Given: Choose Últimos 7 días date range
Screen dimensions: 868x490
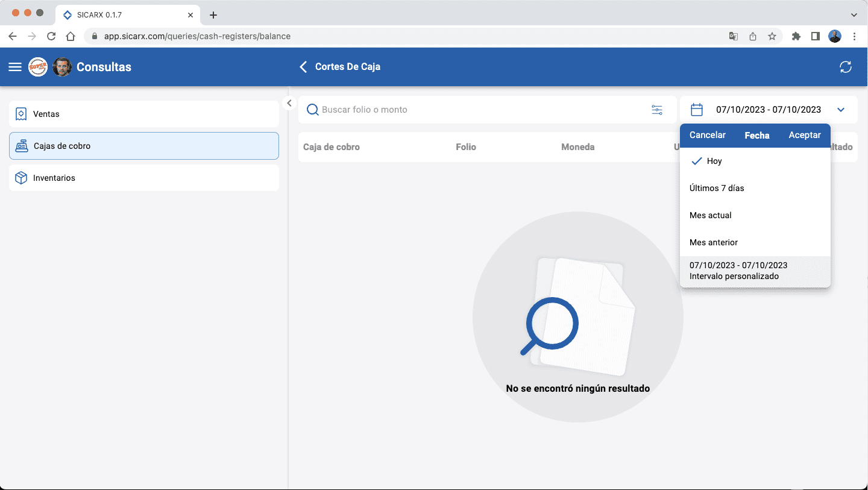Looking at the screenshot, I should click(717, 188).
